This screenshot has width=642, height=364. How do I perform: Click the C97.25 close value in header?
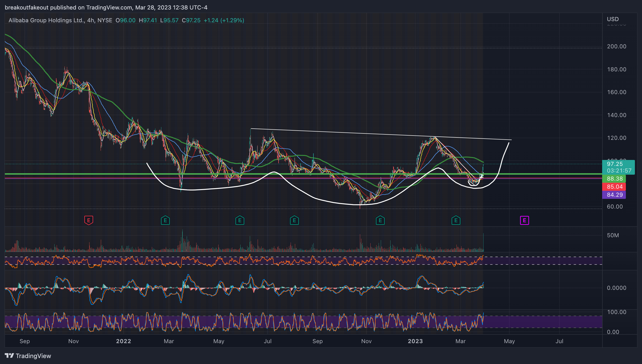191,20
